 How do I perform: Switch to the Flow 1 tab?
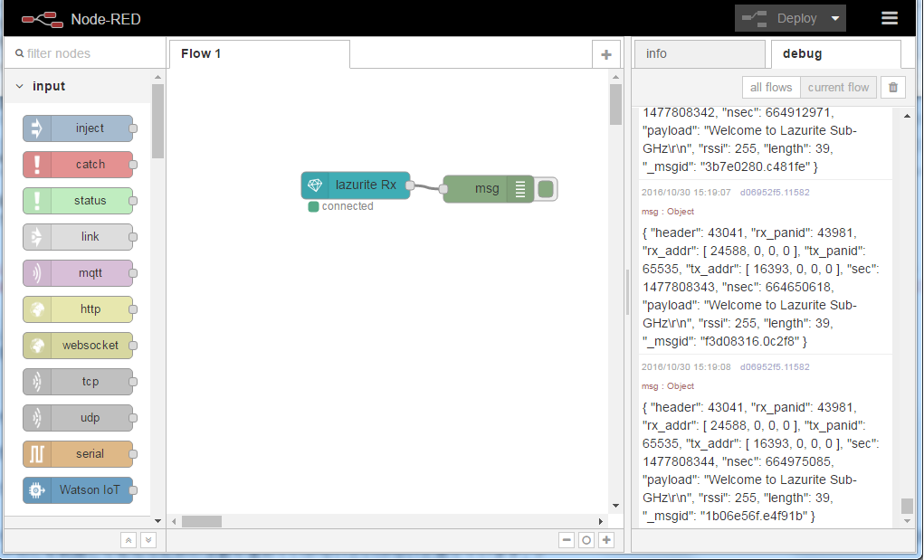[259, 54]
